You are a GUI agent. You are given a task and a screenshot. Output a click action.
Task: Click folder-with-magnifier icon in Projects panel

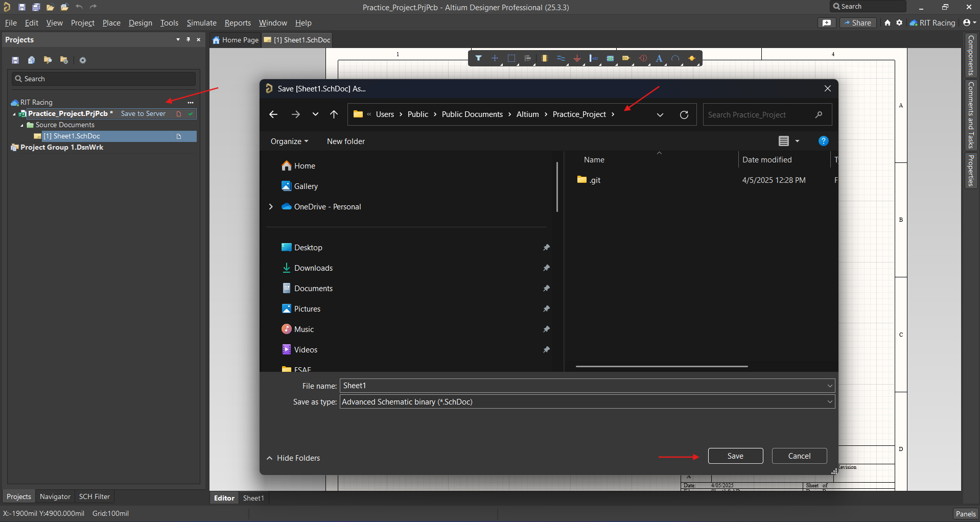tap(48, 60)
